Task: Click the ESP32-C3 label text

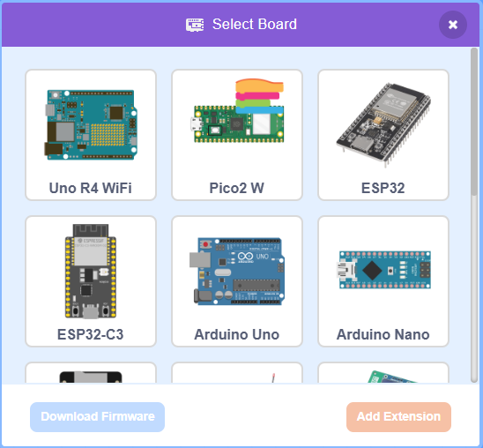Action: (x=91, y=334)
